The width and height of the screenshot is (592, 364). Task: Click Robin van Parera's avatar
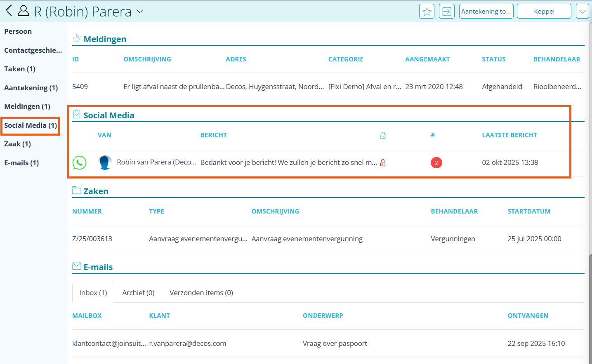pos(105,163)
